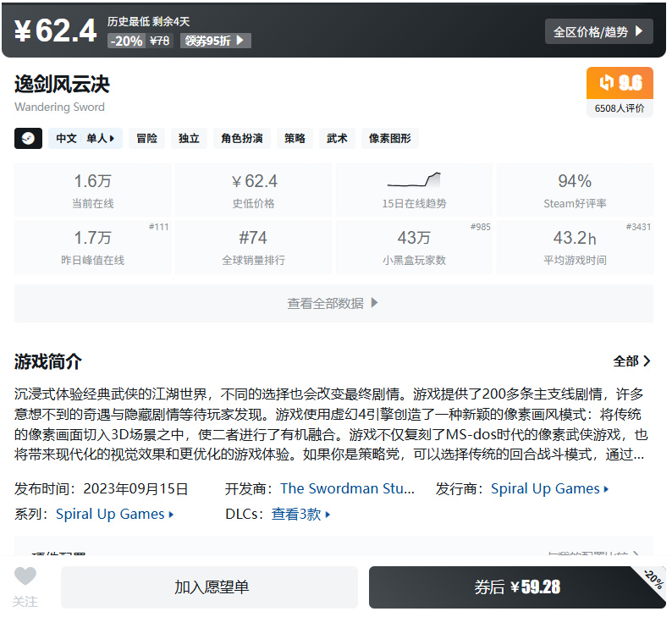
Task: Select the 武术 tag
Action: coord(337,139)
